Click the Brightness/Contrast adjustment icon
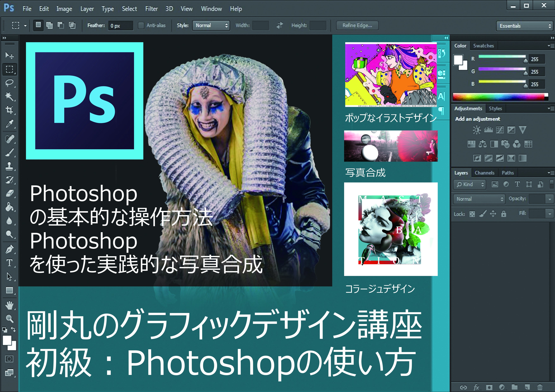 pyautogui.click(x=477, y=130)
